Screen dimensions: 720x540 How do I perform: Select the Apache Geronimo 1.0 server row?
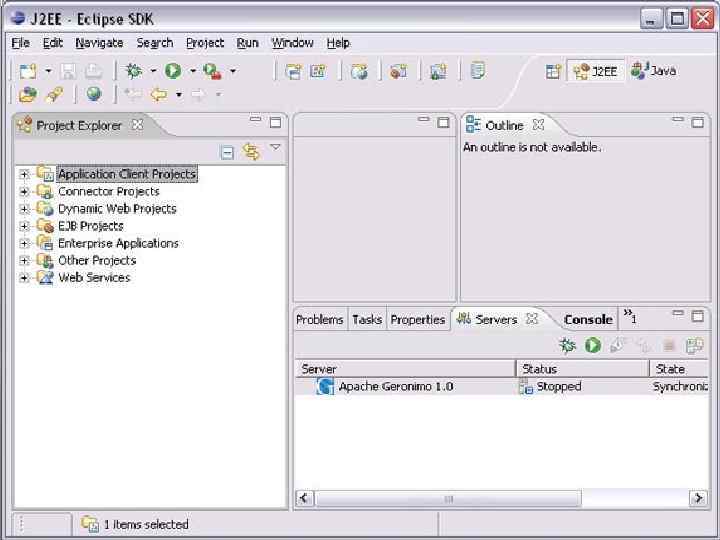pos(501,387)
